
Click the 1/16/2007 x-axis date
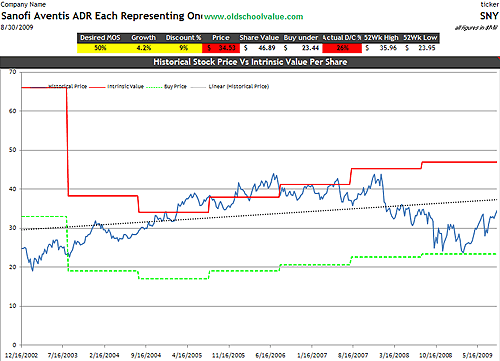[312, 355]
